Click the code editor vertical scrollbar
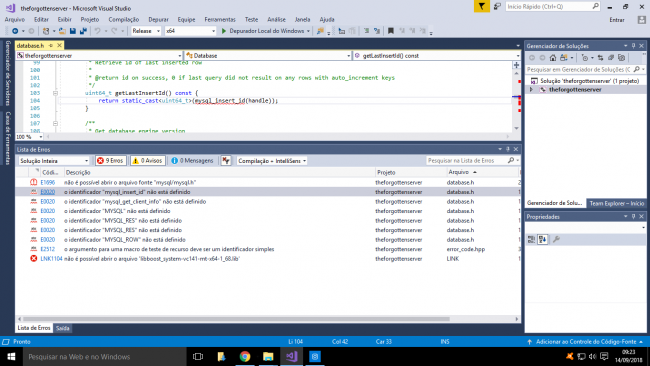 pos(517,101)
